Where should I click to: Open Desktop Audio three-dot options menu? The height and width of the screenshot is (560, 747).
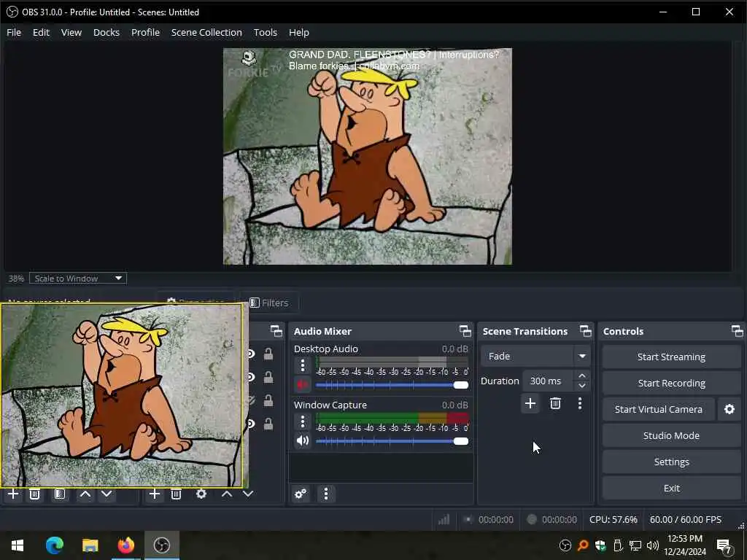click(303, 366)
